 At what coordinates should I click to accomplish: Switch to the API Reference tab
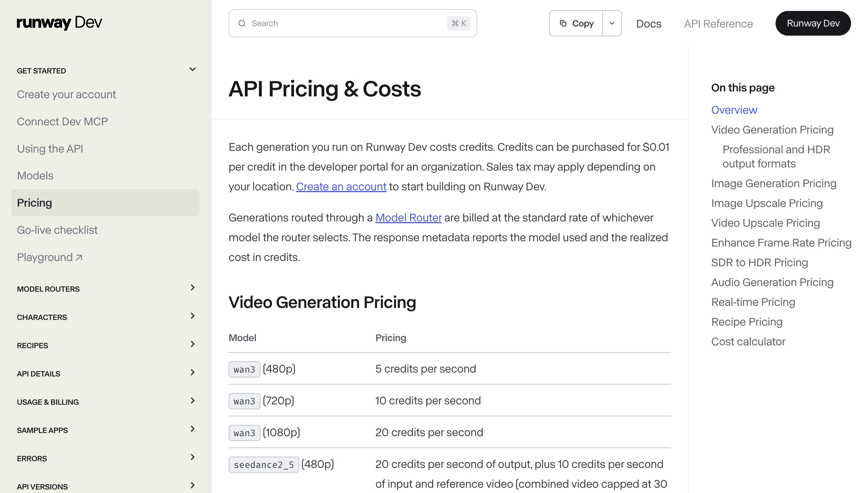[x=718, y=24]
